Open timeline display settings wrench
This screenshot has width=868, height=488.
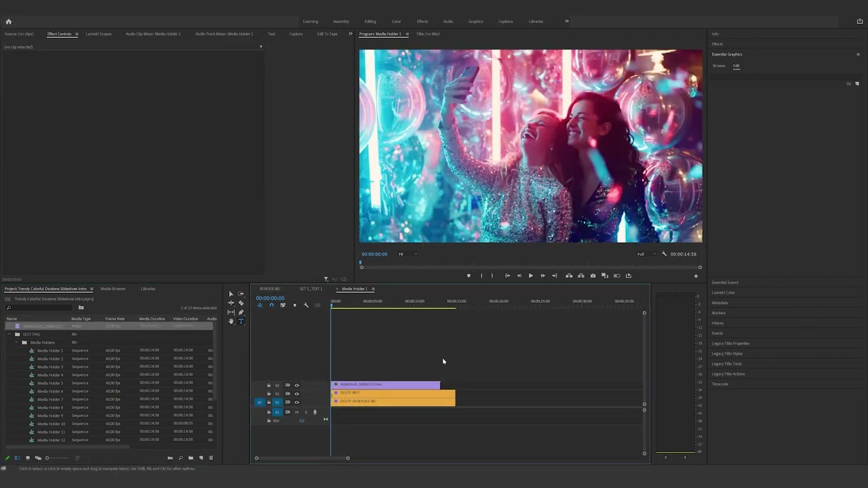pyautogui.click(x=306, y=305)
